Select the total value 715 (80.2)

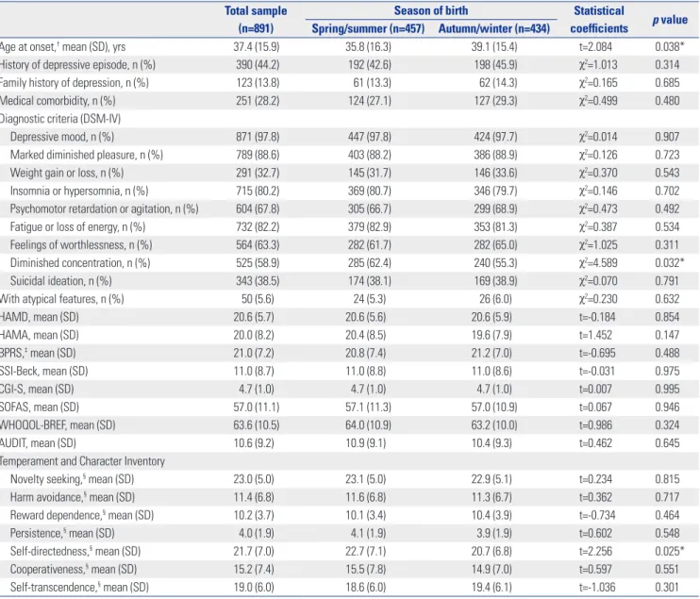[258, 191]
